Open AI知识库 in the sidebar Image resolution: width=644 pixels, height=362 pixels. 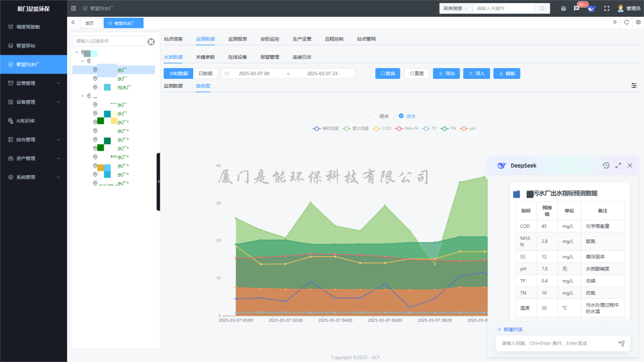(34, 121)
